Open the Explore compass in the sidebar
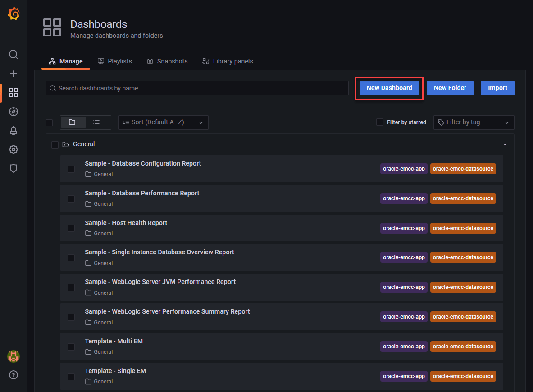The height and width of the screenshot is (392, 533). (x=14, y=112)
